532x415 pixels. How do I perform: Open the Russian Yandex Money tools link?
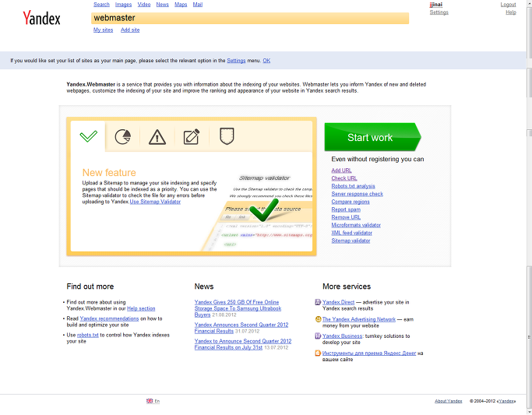[x=368, y=353]
